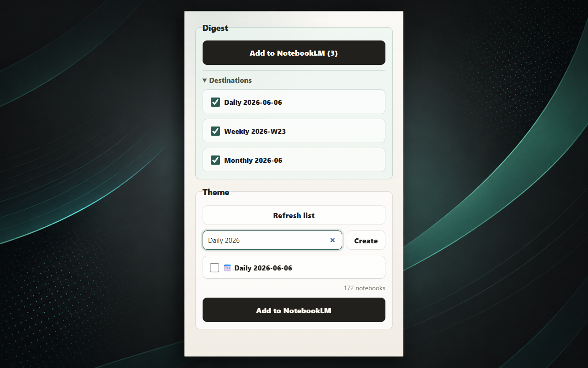Check the Daily 2026-06-06 notebook in Theme
Viewport: 588px width, 368px height.
215,268
